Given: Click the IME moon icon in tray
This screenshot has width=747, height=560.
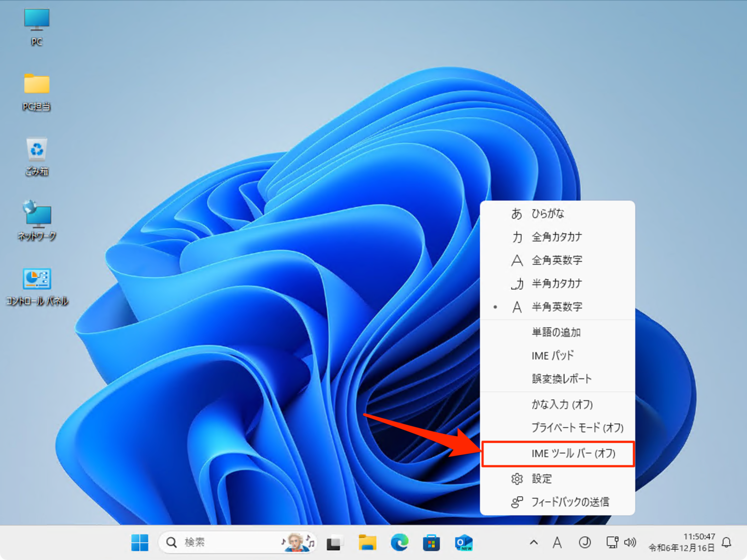Looking at the screenshot, I should click(x=585, y=542).
